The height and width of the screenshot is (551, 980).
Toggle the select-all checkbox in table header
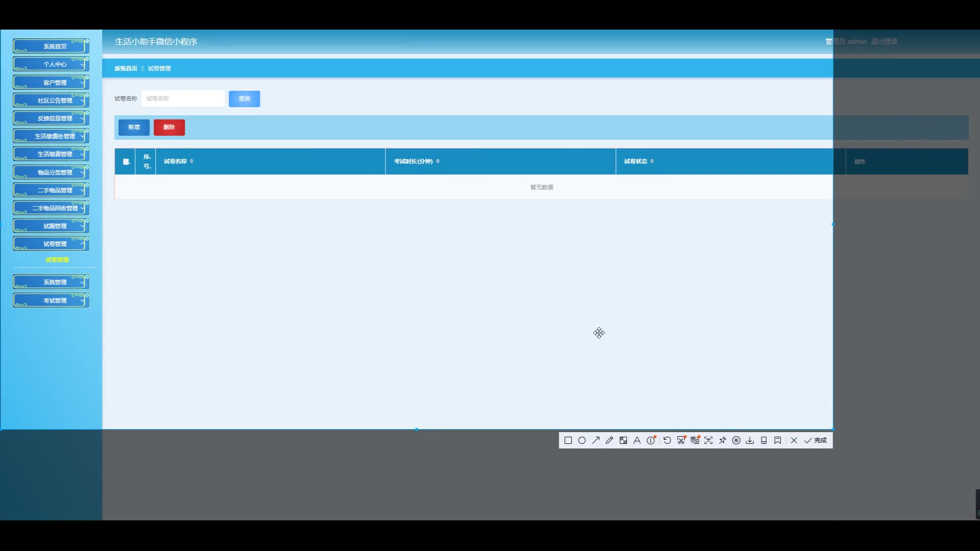point(126,162)
